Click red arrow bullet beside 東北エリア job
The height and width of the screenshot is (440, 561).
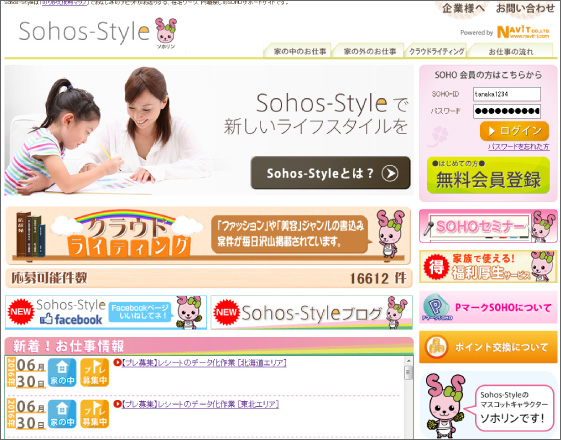pyautogui.click(x=117, y=404)
